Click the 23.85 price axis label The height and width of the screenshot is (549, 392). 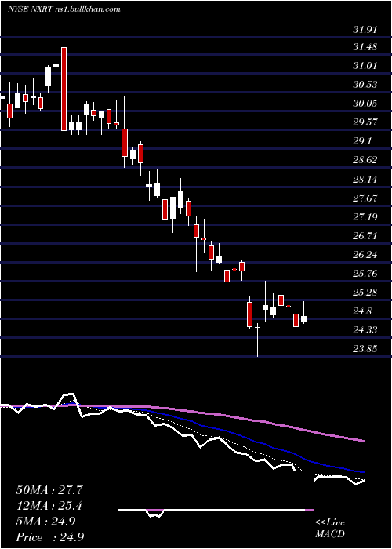tap(365, 349)
